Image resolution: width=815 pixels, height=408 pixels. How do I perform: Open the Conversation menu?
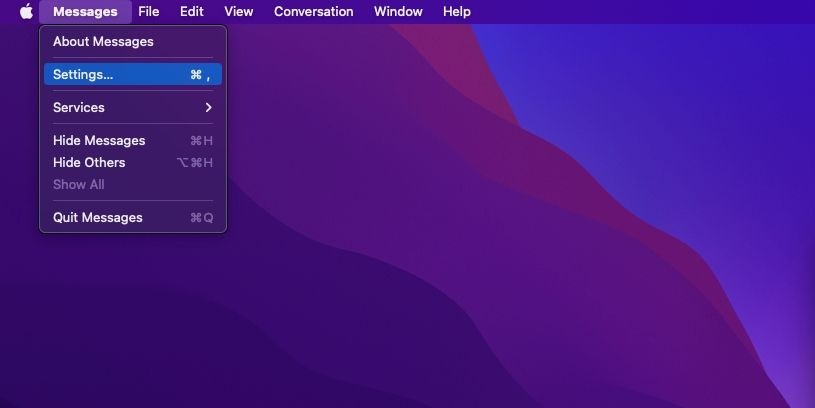(313, 11)
